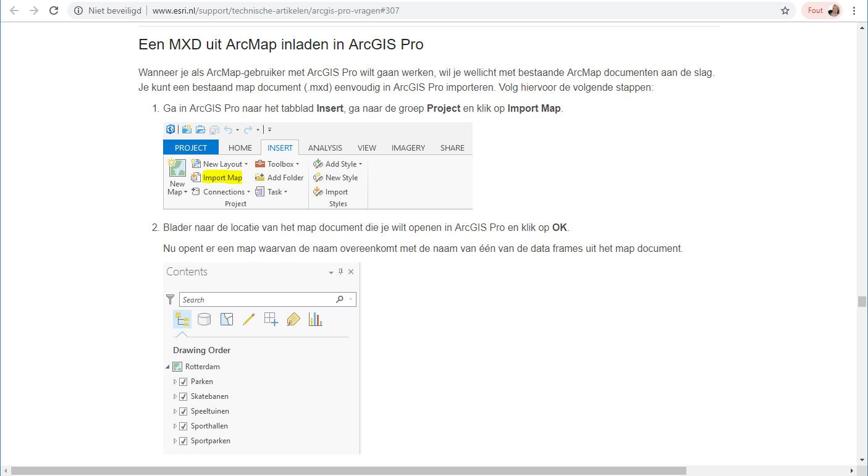Toggle the Sporthallen layer checkbox
Image resolution: width=868 pixels, height=476 pixels.
[183, 426]
